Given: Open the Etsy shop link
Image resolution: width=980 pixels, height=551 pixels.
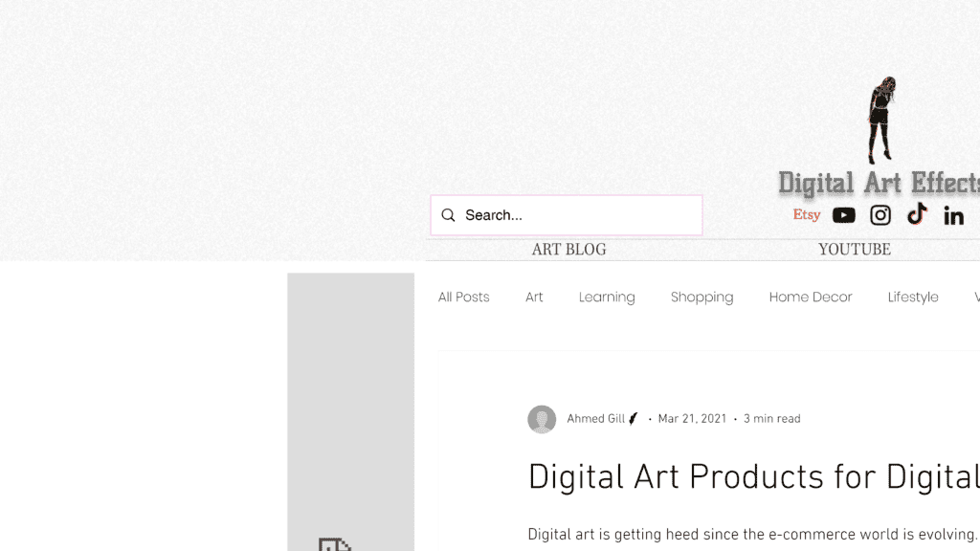Looking at the screenshot, I should [x=806, y=215].
